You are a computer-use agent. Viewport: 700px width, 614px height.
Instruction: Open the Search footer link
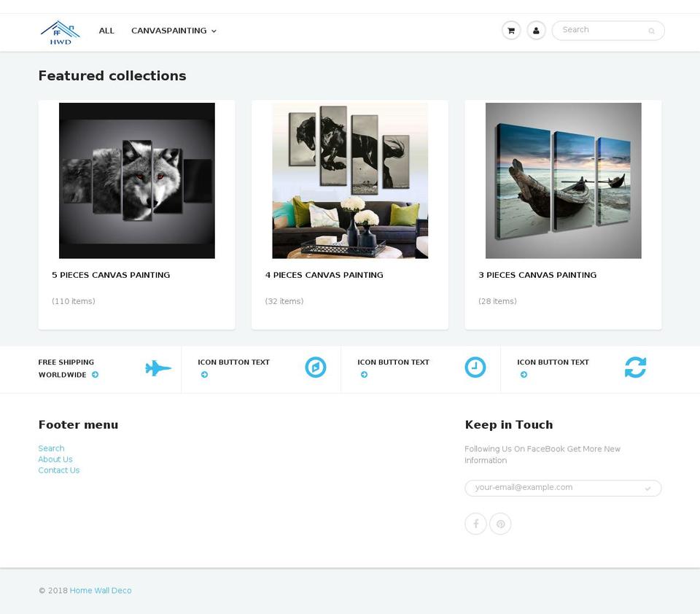(x=51, y=448)
